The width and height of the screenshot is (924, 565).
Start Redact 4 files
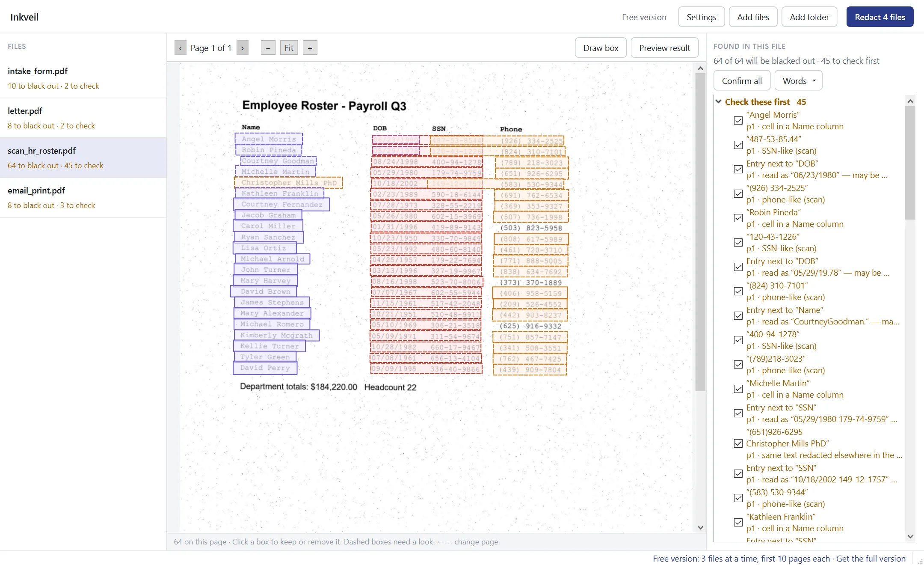click(x=880, y=17)
